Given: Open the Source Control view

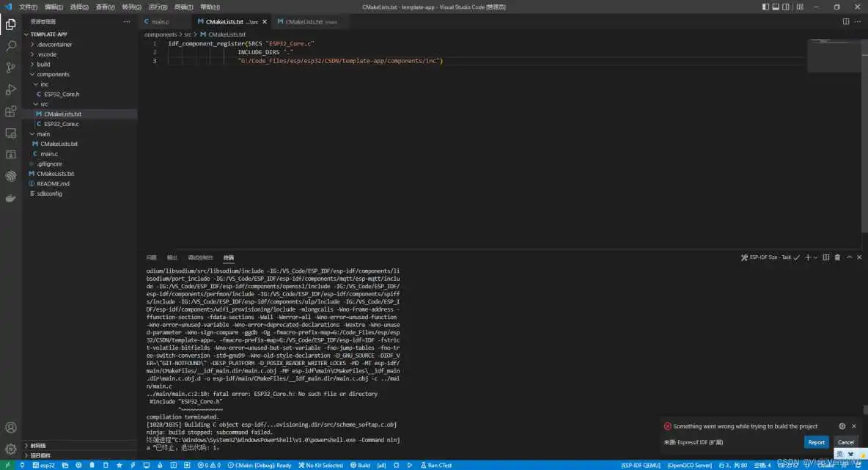Looking at the screenshot, I should coord(10,67).
